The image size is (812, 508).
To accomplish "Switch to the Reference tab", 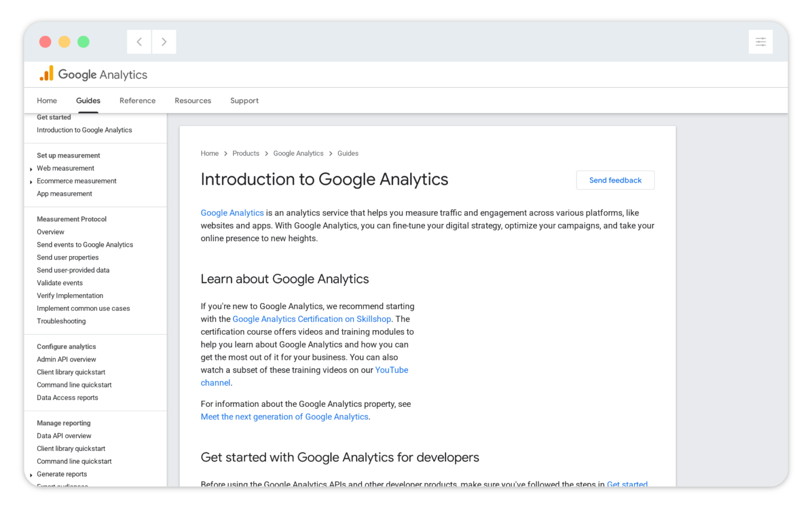I will tap(137, 101).
